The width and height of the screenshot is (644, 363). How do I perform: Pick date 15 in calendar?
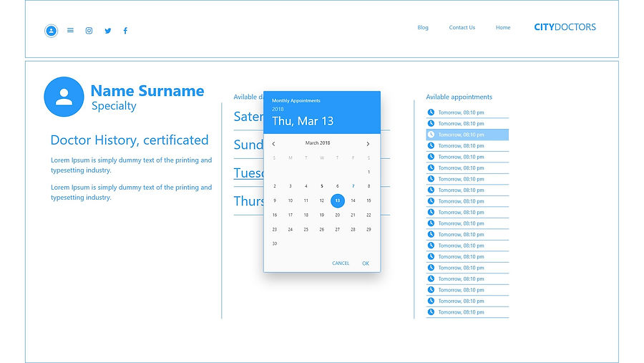click(x=369, y=200)
